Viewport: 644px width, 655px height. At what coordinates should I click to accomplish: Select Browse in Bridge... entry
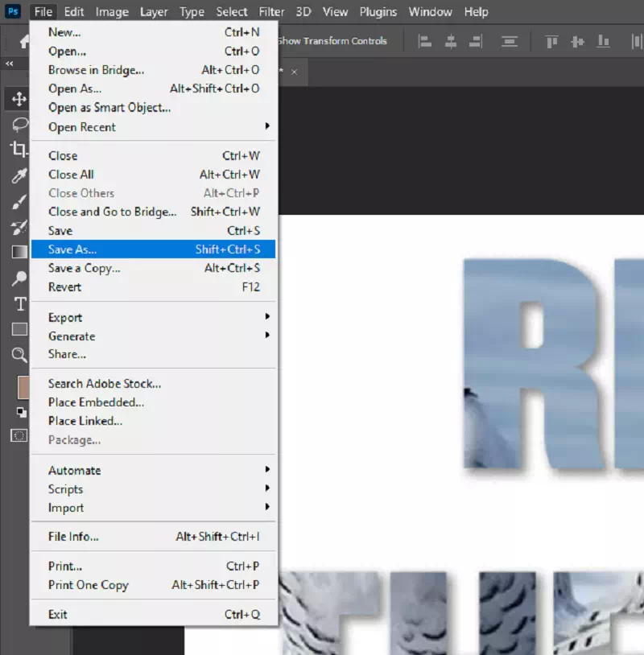click(x=154, y=70)
